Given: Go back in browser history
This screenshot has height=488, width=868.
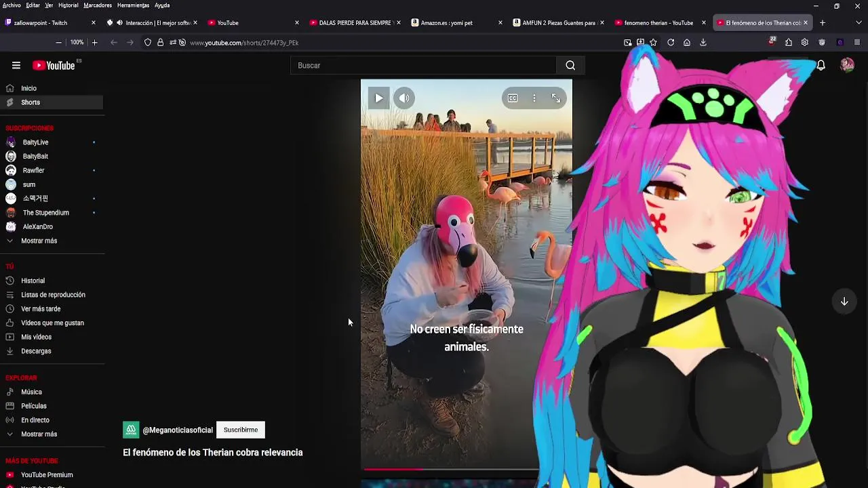Looking at the screenshot, I should pyautogui.click(x=114, y=43).
